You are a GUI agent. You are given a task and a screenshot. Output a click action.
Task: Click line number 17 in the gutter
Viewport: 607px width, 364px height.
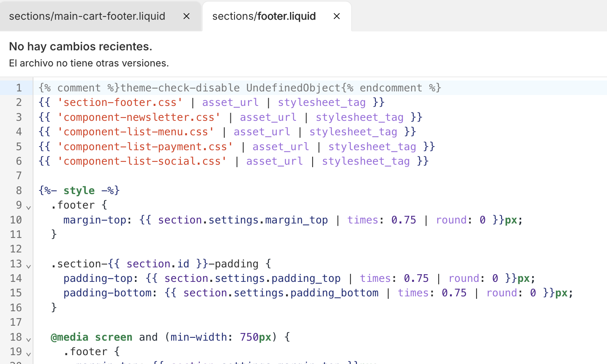[x=16, y=322]
